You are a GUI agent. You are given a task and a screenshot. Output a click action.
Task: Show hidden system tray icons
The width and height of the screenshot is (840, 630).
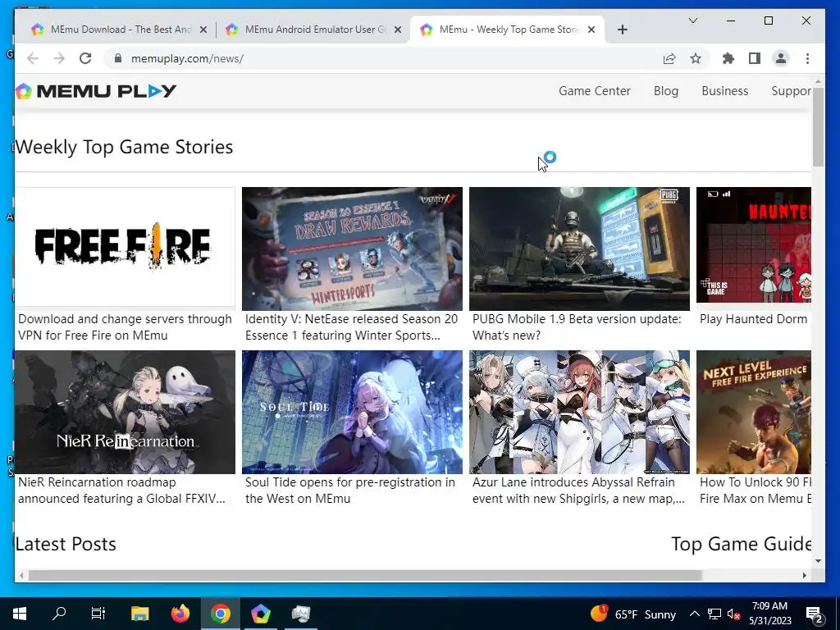coord(694,614)
